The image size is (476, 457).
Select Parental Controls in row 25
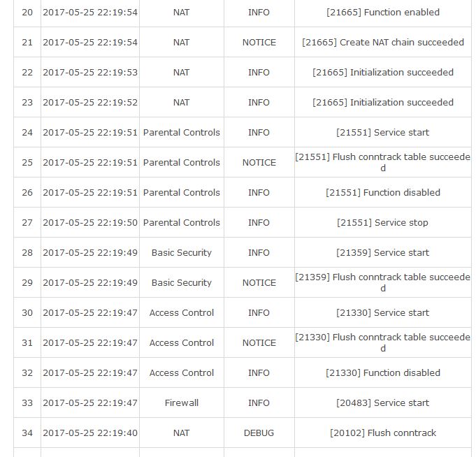tap(181, 163)
